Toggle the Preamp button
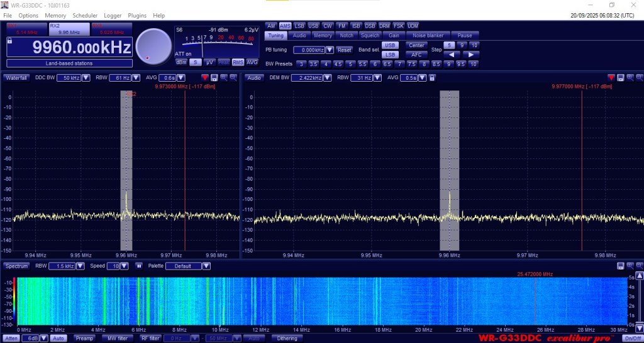Viewport: 644px width, 343px height. click(84, 339)
